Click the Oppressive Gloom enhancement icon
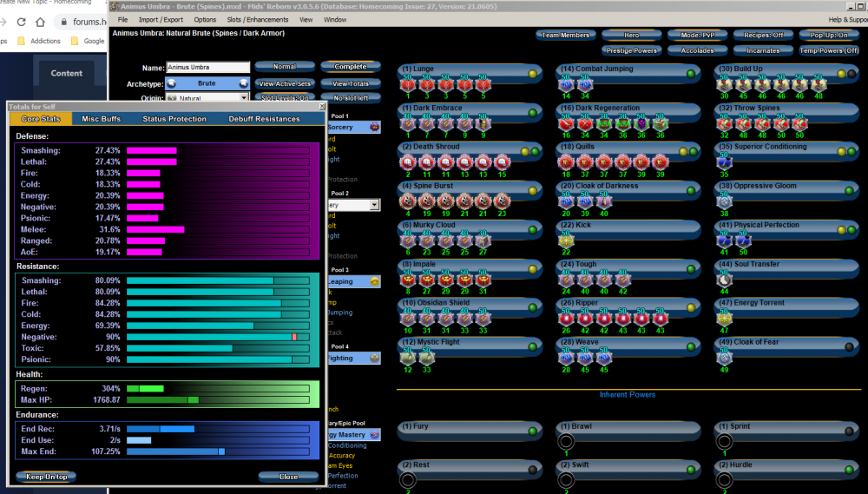The width and height of the screenshot is (868, 494). click(726, 201)
